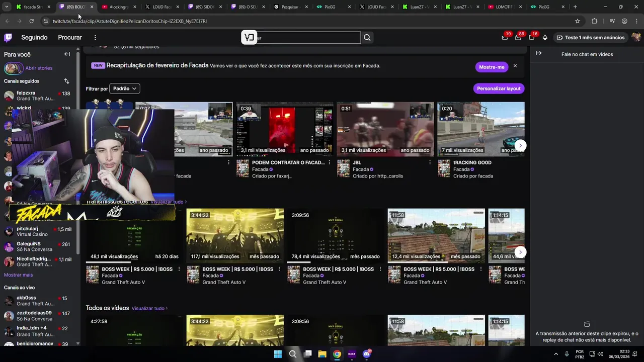This screenshot has height=362, width=644.
Task: Show next clips with the right arrow
Action: coord(521,145)
